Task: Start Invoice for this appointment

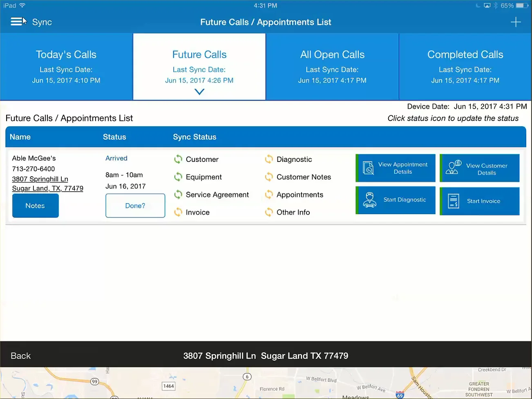Action: coord(480,201)
